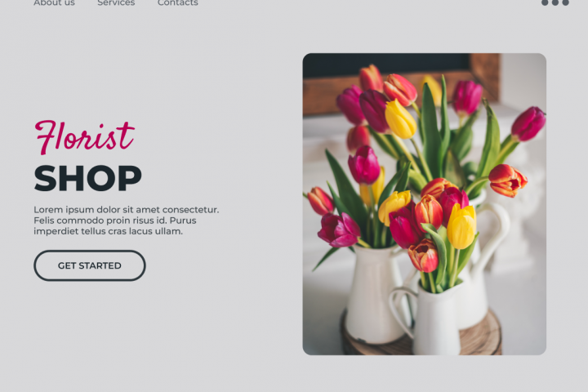Open the Contacts nav link

[178, 2]
